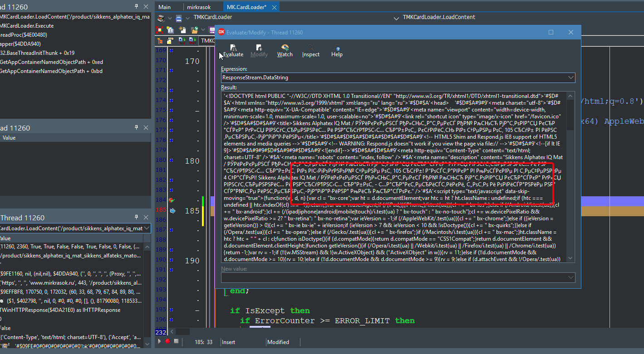Close the Local Variables panel
Viewport: 644px width, 354px height.
(146, 218)
